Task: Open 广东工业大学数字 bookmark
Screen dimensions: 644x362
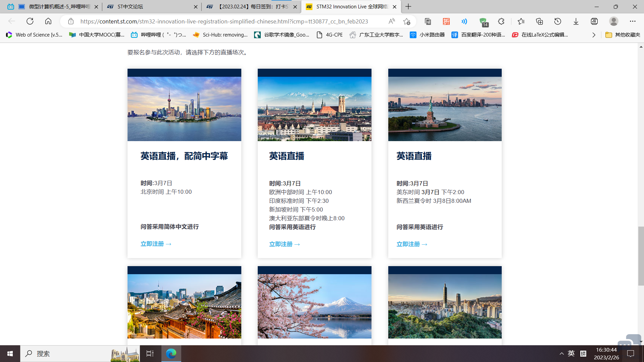Action: (376, 35)
